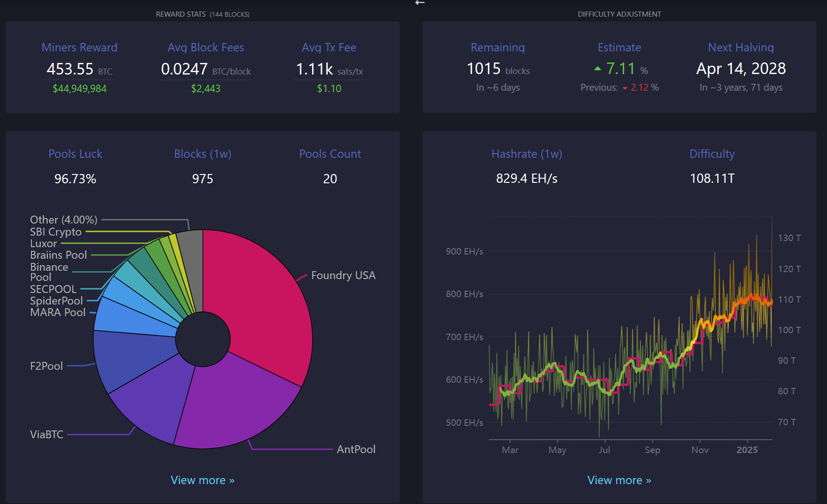Open the Avg Tx Fee heading
This screenshot has height=504, width=827.
[x=329, y=47]
